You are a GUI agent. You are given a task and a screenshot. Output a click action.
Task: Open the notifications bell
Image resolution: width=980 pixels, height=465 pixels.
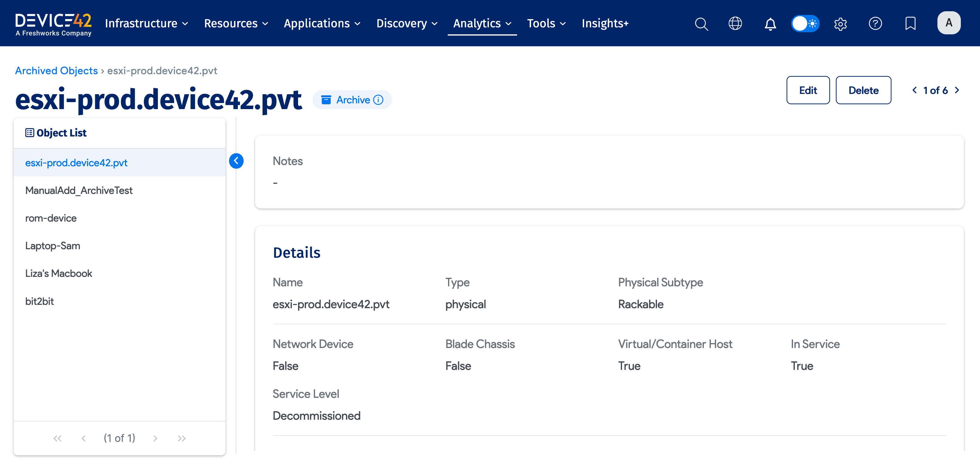(x=770, y=24)
